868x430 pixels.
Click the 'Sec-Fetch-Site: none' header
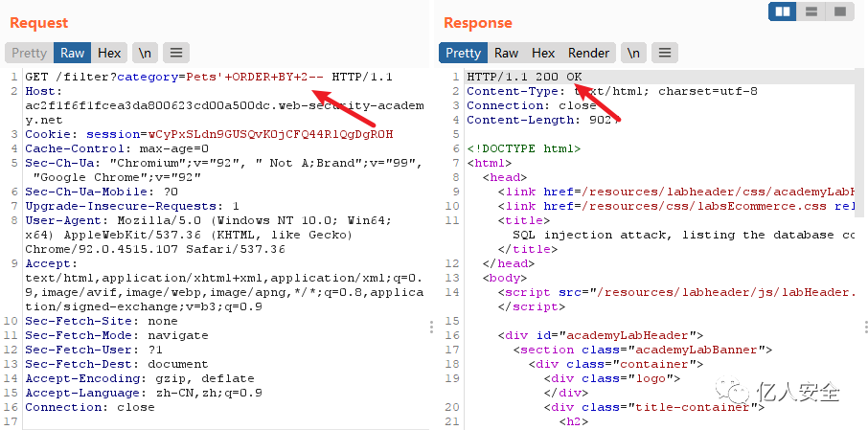102,322
